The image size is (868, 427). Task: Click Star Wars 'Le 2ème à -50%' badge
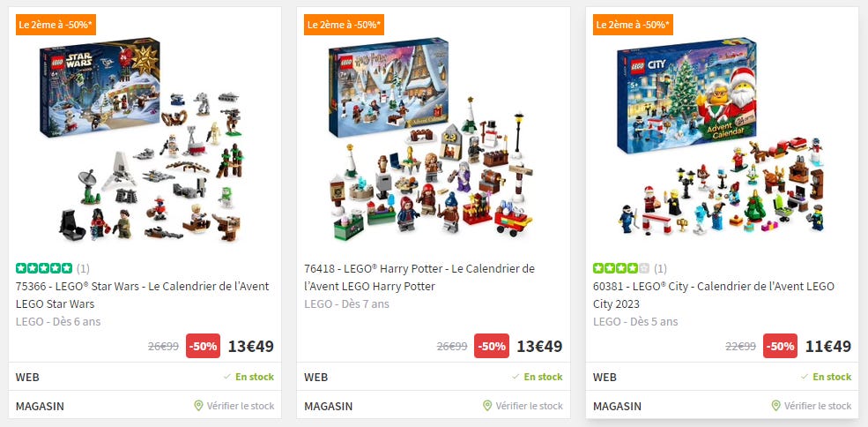coord(56,25)
